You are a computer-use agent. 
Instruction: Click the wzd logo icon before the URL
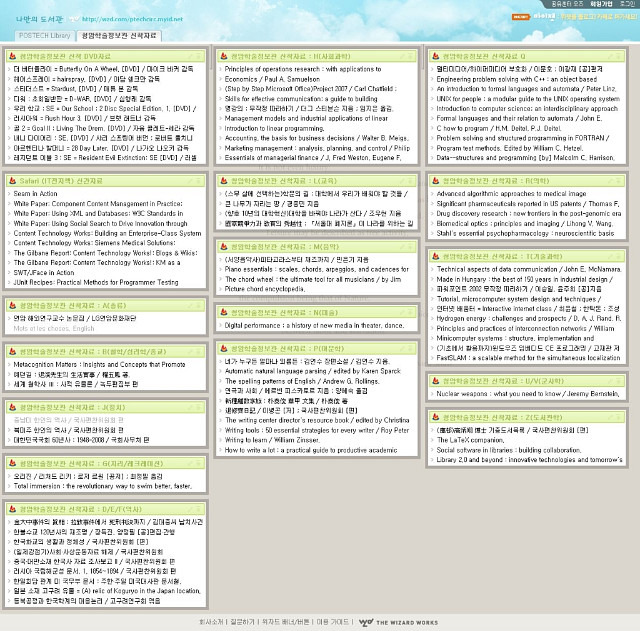(74, 19)
